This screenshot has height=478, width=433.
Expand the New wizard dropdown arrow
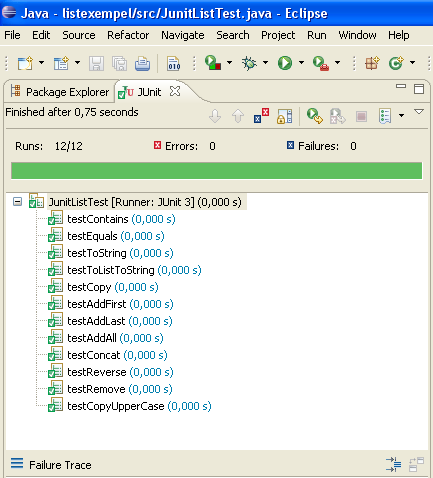click(x=41, y=62)
